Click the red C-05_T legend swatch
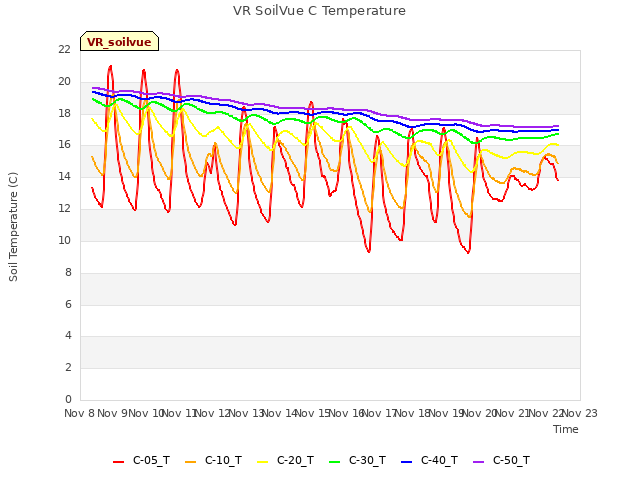 (118, 462)
